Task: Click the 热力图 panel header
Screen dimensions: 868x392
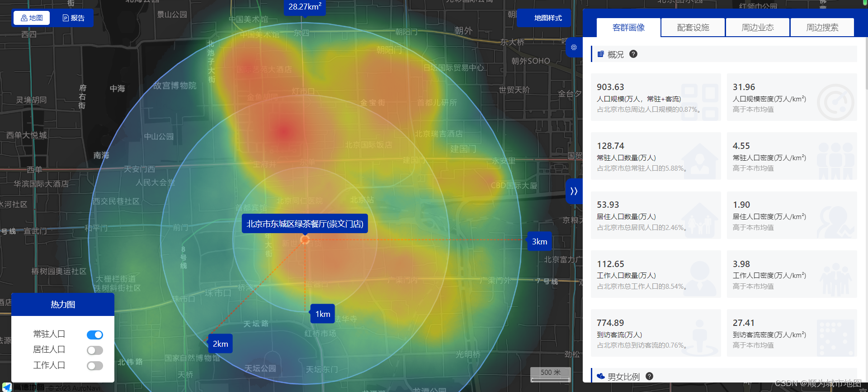Action: pos(63,305)
